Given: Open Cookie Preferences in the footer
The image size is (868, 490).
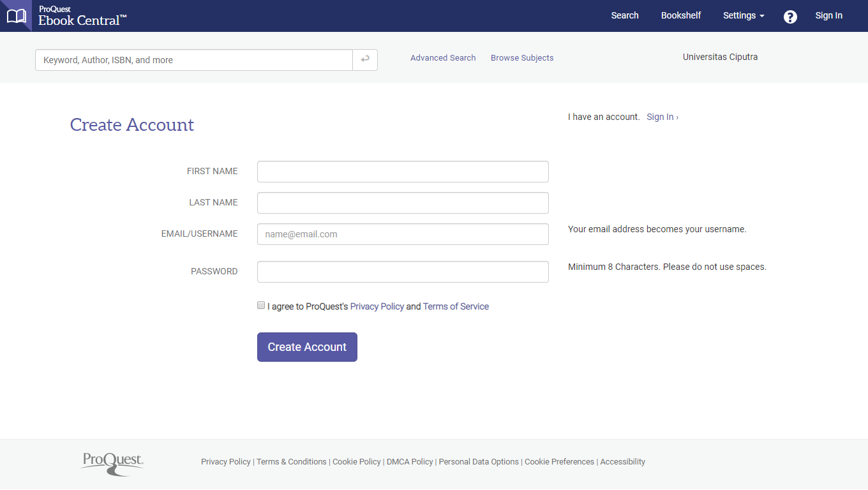Looking at the screenshot, I should 559,462.
